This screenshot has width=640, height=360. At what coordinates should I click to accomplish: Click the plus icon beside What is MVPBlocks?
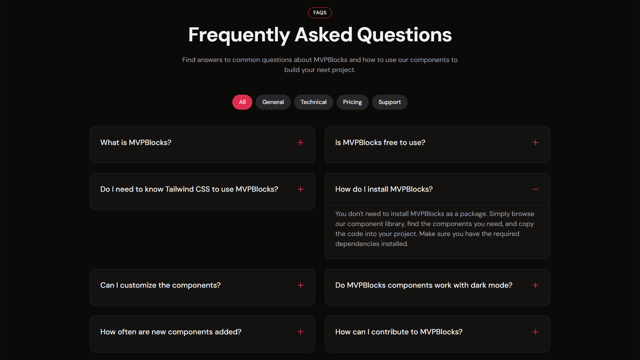point(300,142)
